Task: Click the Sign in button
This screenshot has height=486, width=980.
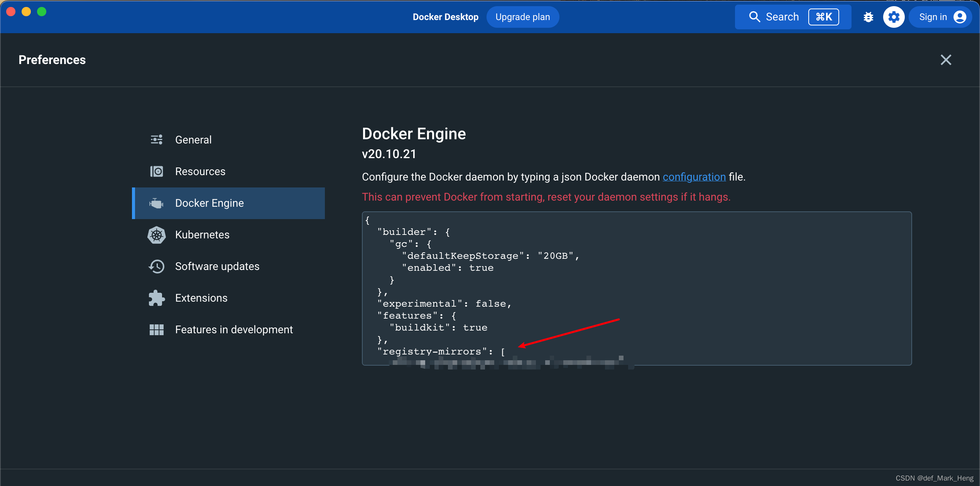Action: (x=940, y=17)
